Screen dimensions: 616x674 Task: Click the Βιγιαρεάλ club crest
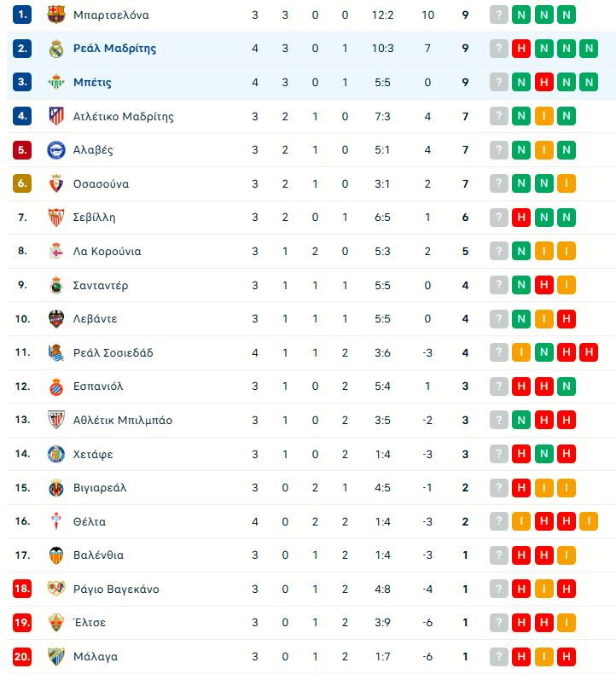(55, 487)
